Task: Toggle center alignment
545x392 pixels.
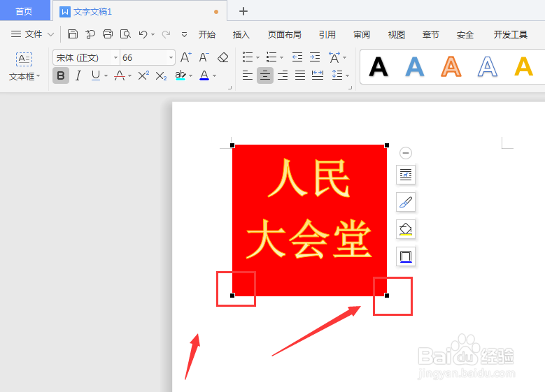Action: coord(265,75)
